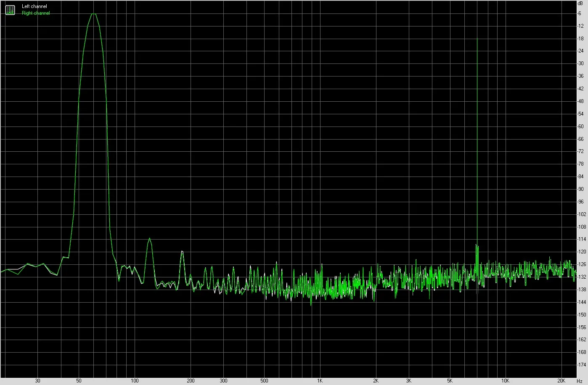Image resolution: width=588 pixels, height=385 pixels.
Task: Click the -60 value on the dB axis
Action: 581,127
